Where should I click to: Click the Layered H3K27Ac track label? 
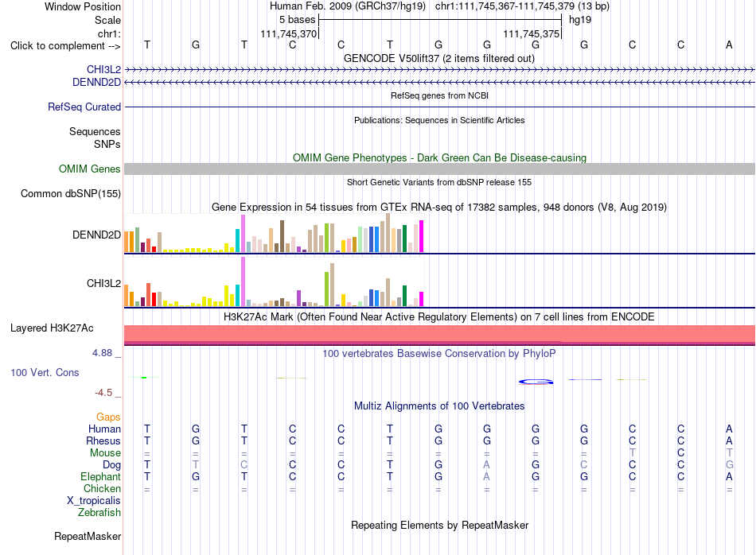pyautogui.click(x=52, y=328)
